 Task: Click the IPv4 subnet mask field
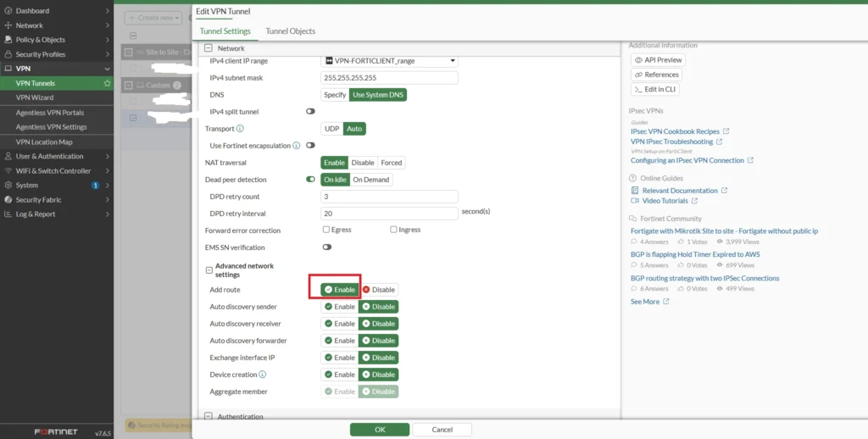pyautogui.click(x=389, y=78)
